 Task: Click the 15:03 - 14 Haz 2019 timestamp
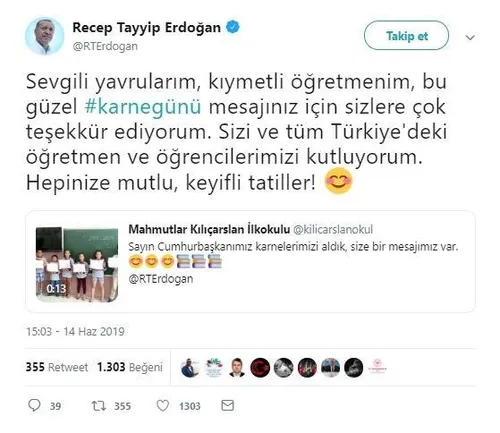coord(75,331)
